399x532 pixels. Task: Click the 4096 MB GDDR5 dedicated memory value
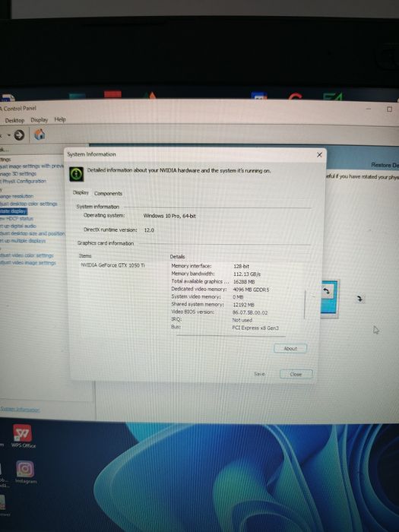251,290
